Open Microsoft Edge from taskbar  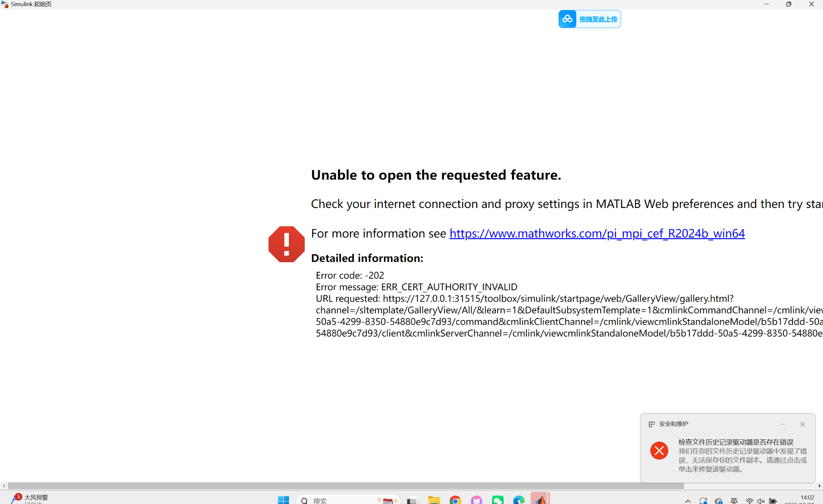[519, 500]
